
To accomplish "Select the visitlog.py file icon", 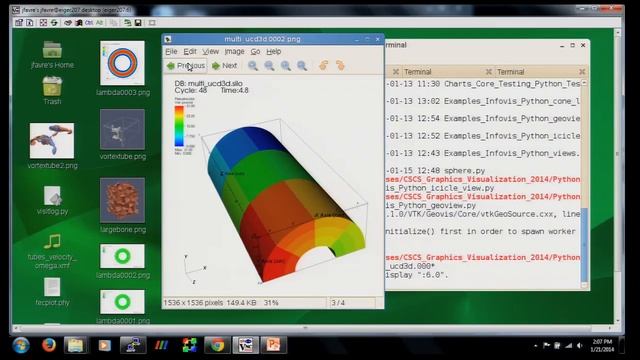I will [x=52, y=196].
